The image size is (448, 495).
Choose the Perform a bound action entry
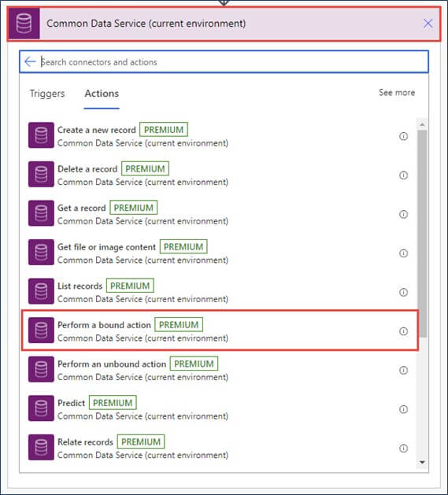[x=220, y=331]
